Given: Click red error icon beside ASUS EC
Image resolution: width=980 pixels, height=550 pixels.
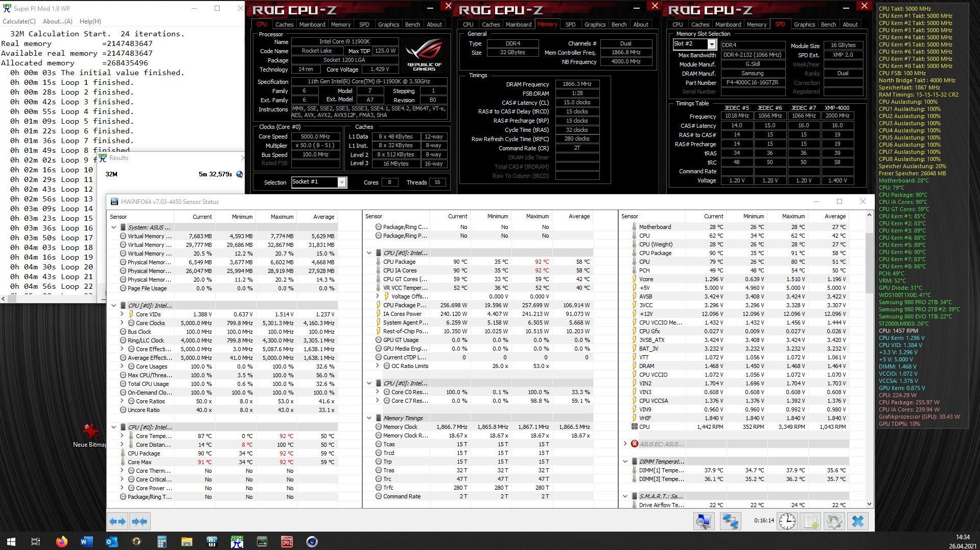Looking at the screenshot, I should click(635, 444).
